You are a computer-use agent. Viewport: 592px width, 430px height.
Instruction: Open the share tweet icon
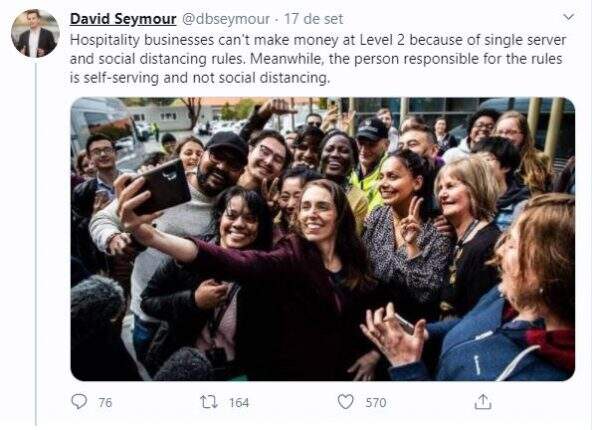click(x=483, y=402)
